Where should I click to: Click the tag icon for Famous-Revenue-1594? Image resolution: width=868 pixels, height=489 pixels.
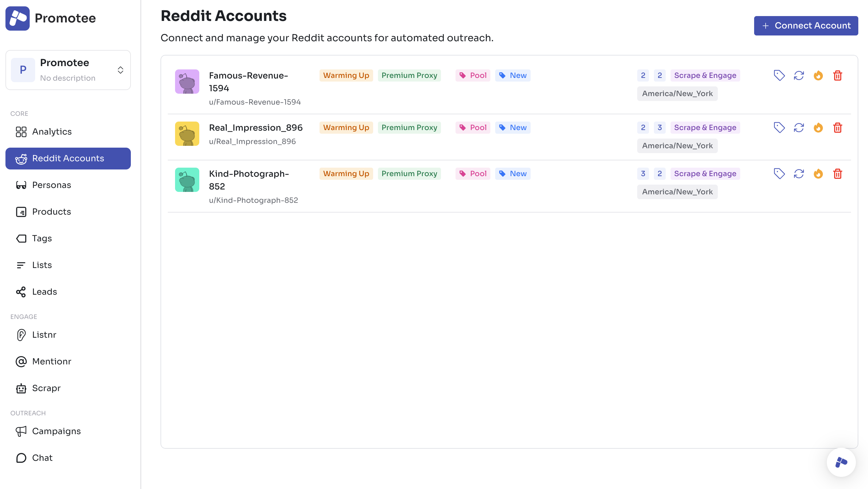(779, 75)
